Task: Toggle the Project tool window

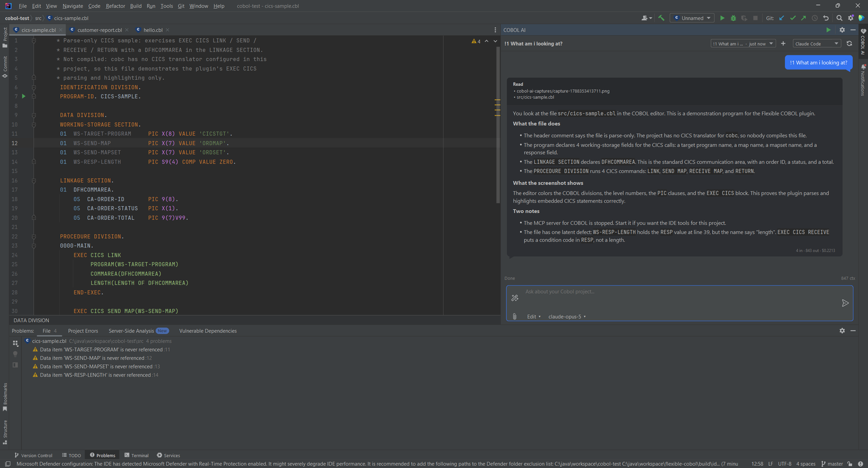Action: click(x=5, y=37)
